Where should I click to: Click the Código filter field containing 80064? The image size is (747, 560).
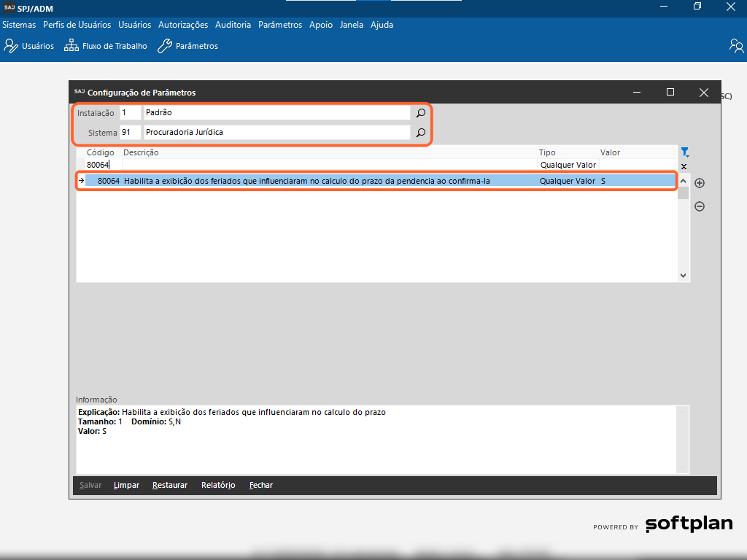click(102, 165)
